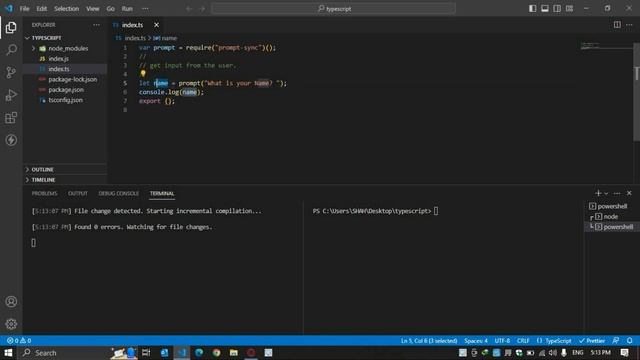Click the name symbol in breadcrumb

pos(166,38)
